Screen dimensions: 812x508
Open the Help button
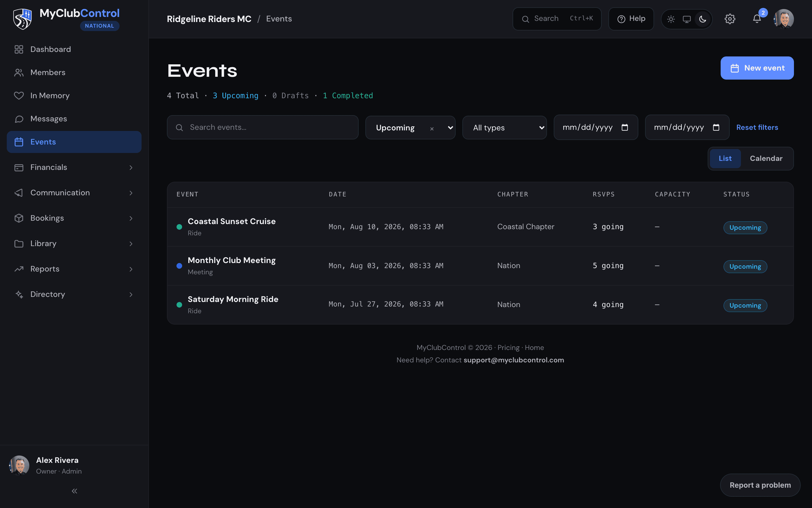tap(631, 19)
